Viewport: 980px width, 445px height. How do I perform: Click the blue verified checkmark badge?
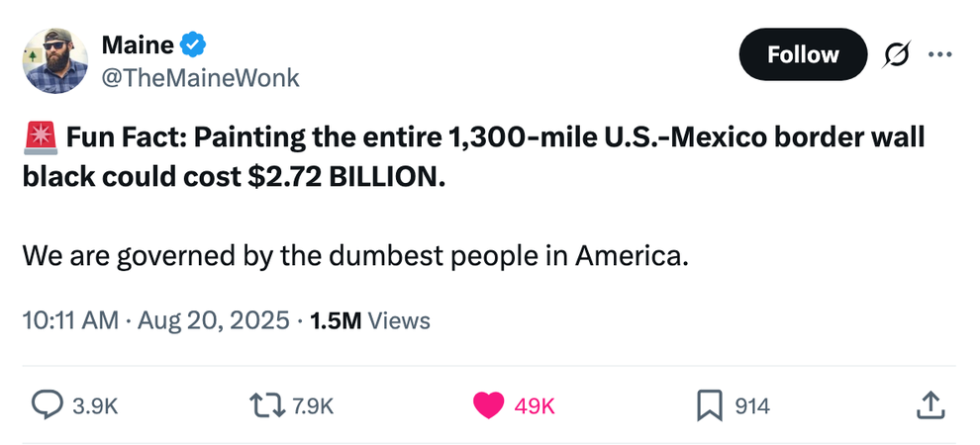[194, 44]
